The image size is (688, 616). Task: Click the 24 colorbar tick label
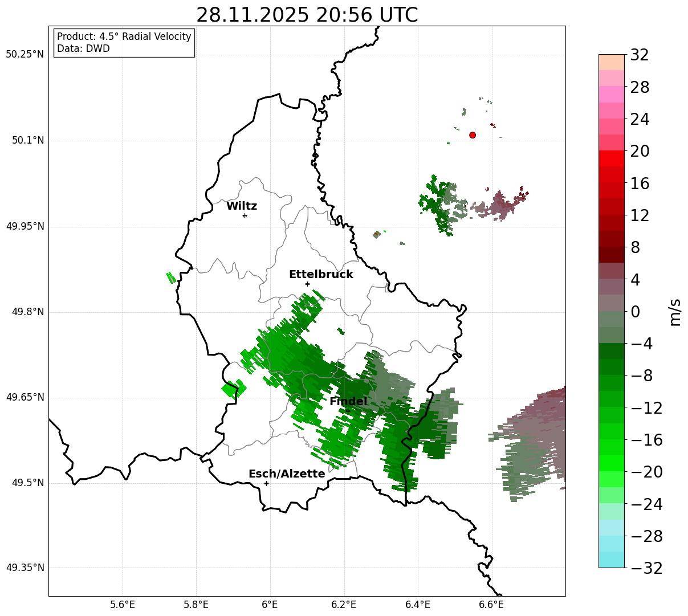point(640,120)
